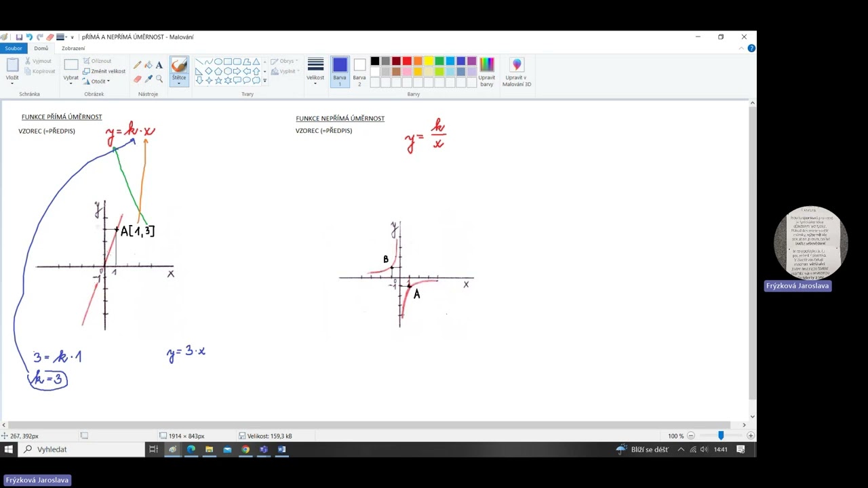Open Upravit barvy color editor

(x=487, y=73)
